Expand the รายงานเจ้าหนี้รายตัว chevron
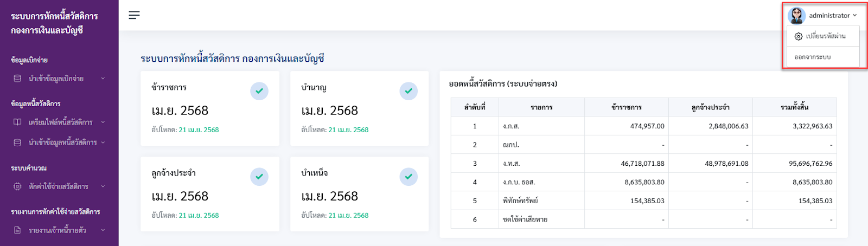The height and width of the screenshot is (246, 868). click(x=103, y=230)
